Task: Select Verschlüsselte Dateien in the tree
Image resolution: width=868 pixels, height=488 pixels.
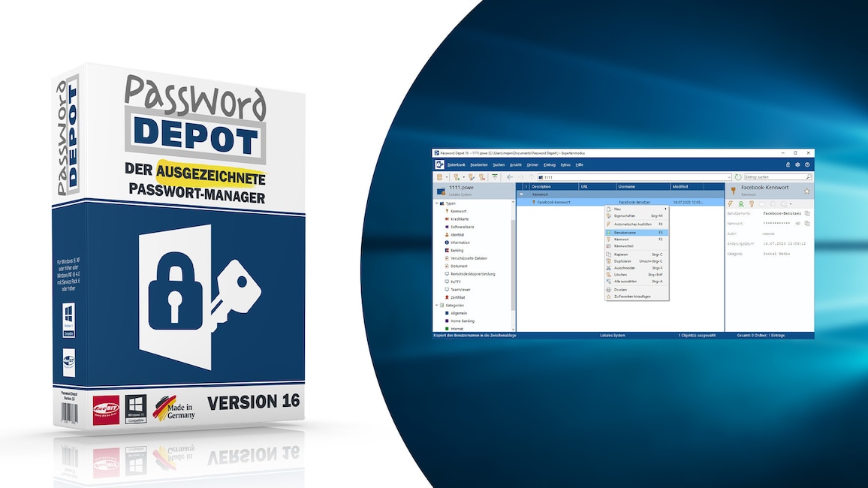Action: click(x=469, y=258)
